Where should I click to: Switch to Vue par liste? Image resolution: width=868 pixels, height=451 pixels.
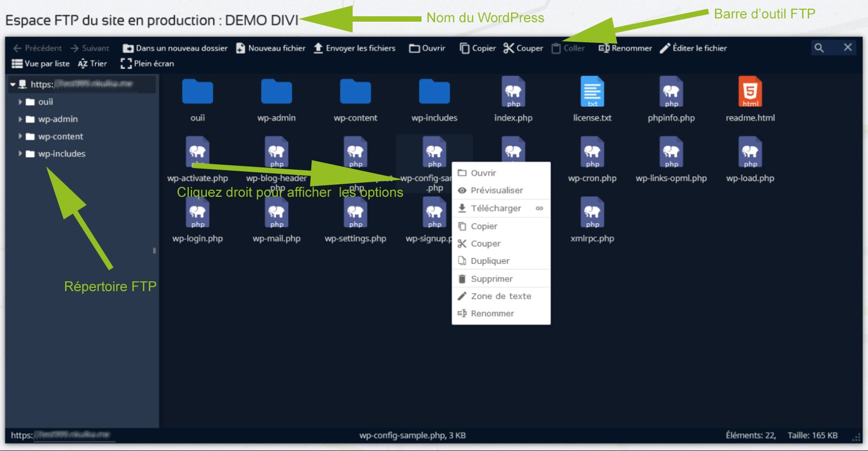point(41,63)
